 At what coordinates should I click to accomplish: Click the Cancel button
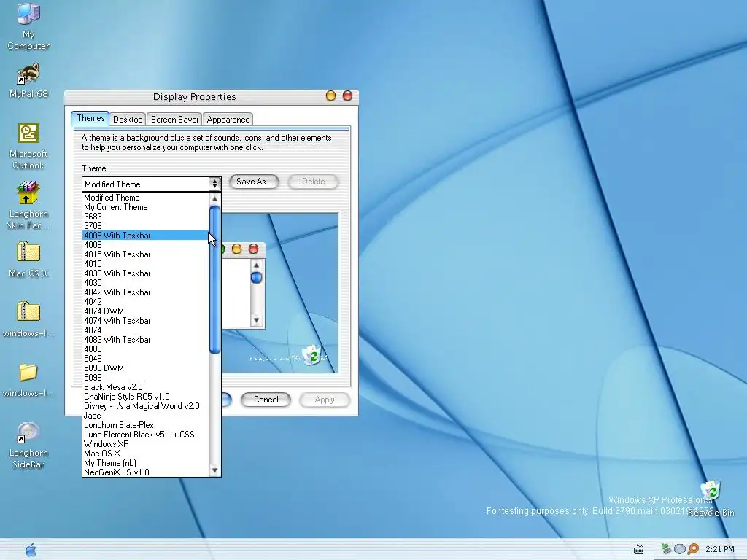click(266, 400)
